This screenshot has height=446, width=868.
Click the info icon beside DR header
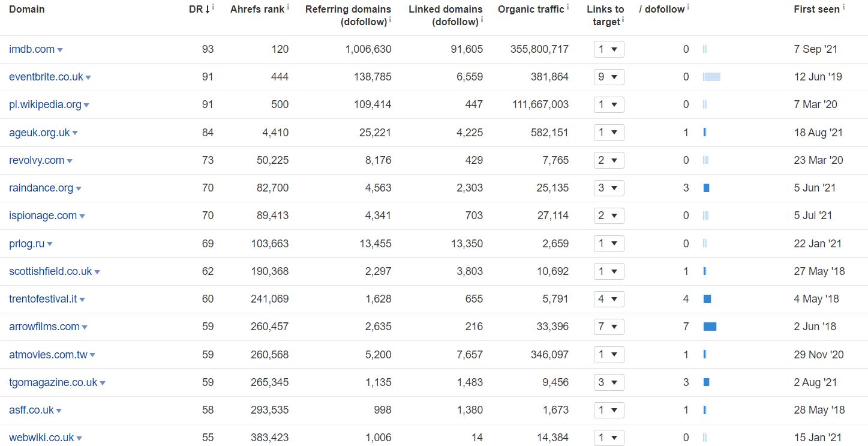(214, 7)
